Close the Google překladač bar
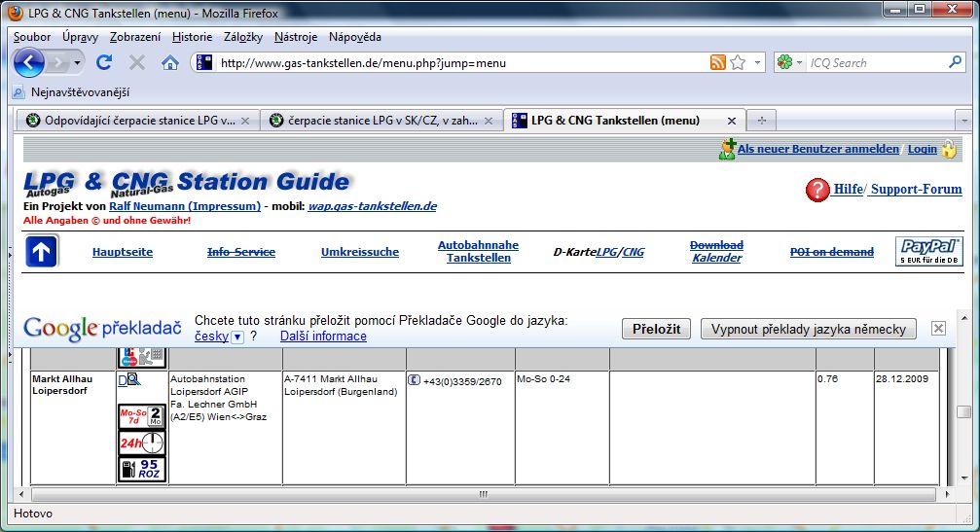 (938, 329)
